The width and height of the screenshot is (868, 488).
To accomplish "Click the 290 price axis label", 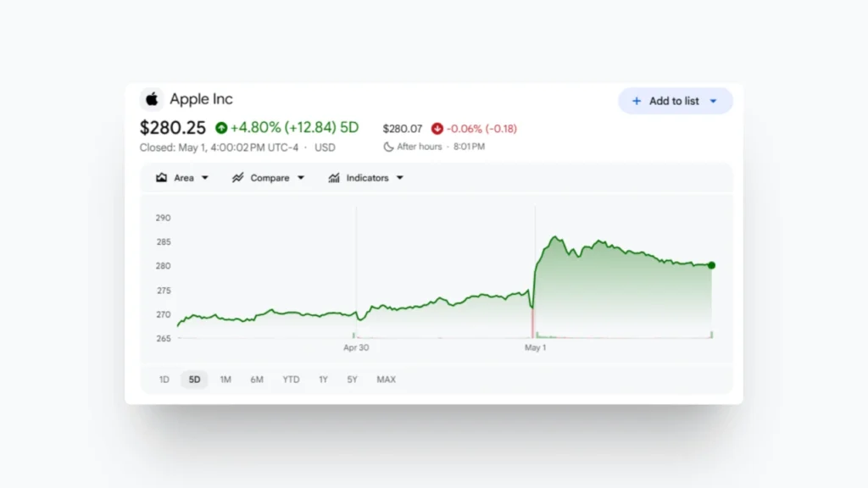I will pyautogui.click(x=163, y=218).
